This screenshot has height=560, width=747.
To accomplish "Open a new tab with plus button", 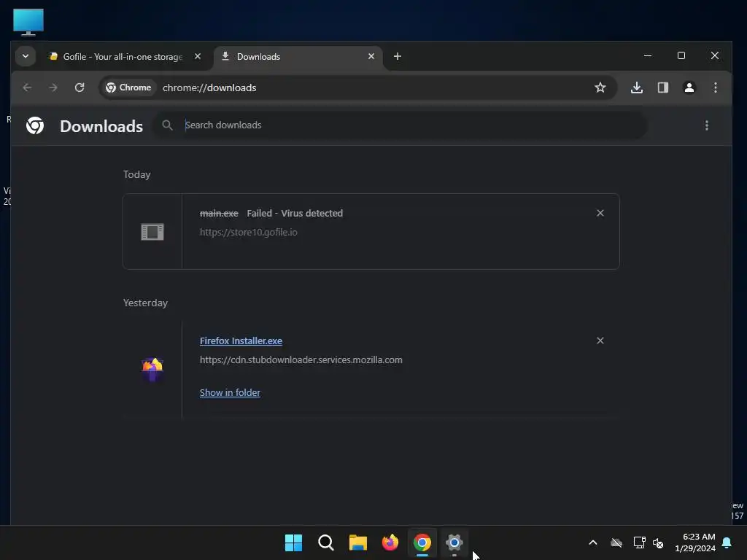I will coord(398,56).
